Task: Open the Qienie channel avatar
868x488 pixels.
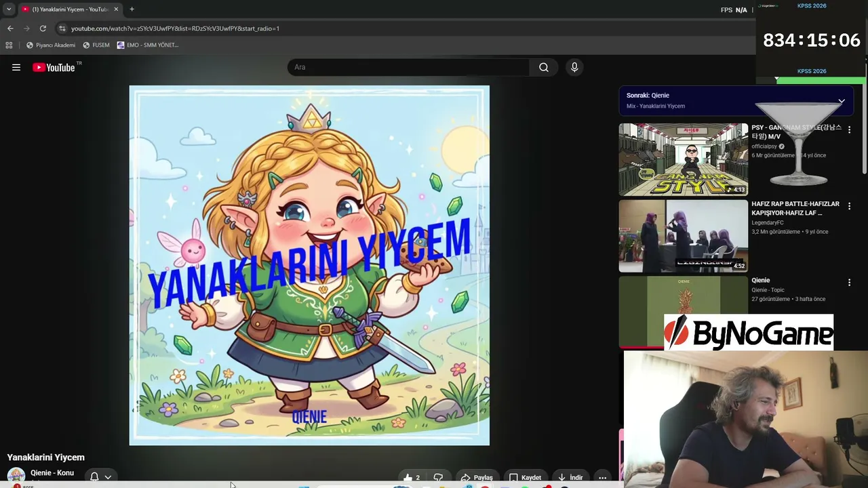Action: point(16,476)
